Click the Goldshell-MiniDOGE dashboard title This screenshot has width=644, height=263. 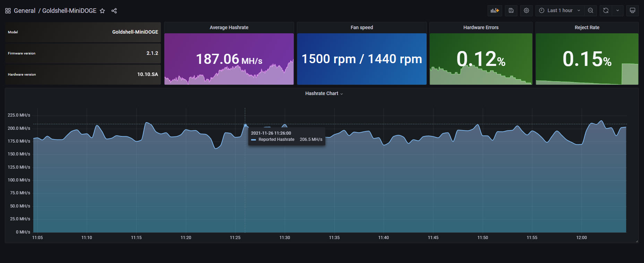pyautogui.click(x=69, y=11)
